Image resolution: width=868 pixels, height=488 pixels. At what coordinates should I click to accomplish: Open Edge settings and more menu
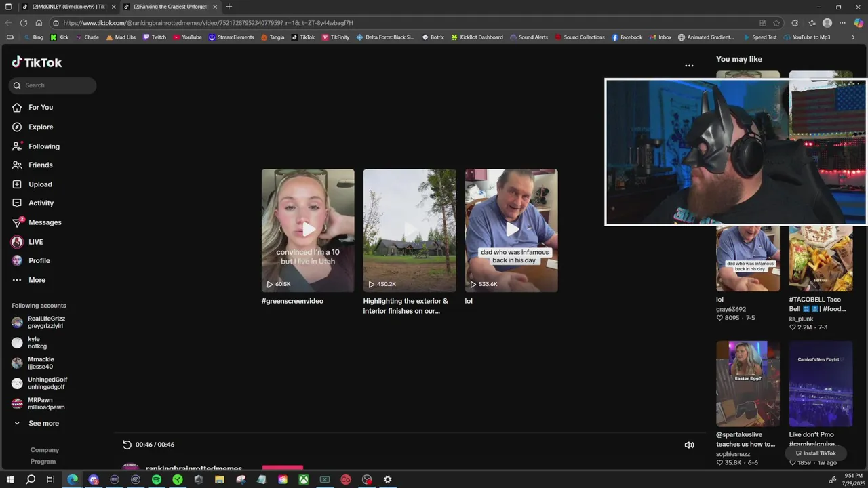pyautogui.click(x=842, y=22)
